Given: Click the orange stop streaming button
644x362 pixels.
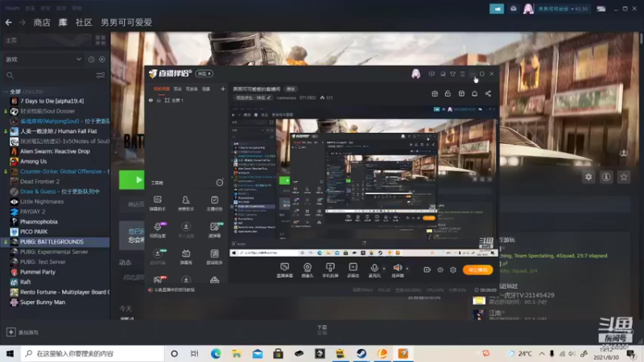Looking at the screenshot, I should click(x=477, y=270).
